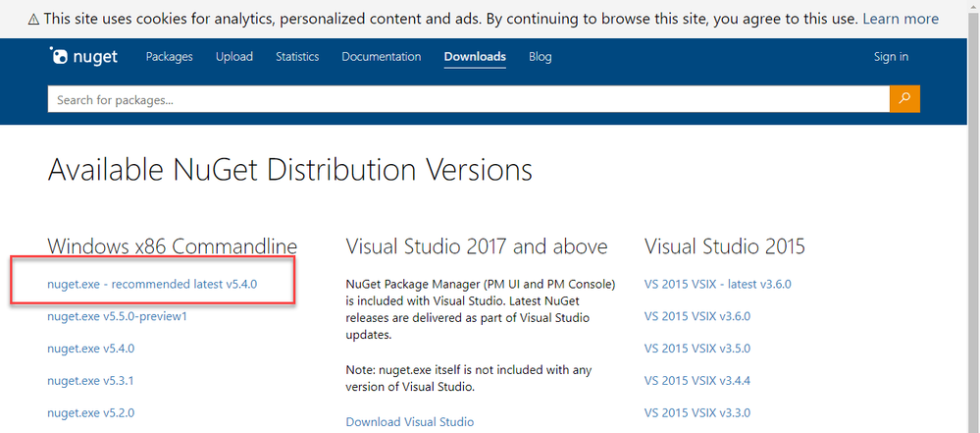Select the Downloads nav tab
The image size is (980, 433).
pyautogui.click(x=475, y=57)
